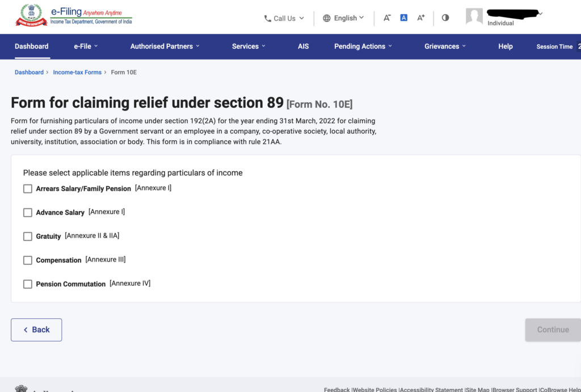This screenshot has height=392, width=581.
Task: Decrease font size with the A- icon
Action: [x=387, y=18]
